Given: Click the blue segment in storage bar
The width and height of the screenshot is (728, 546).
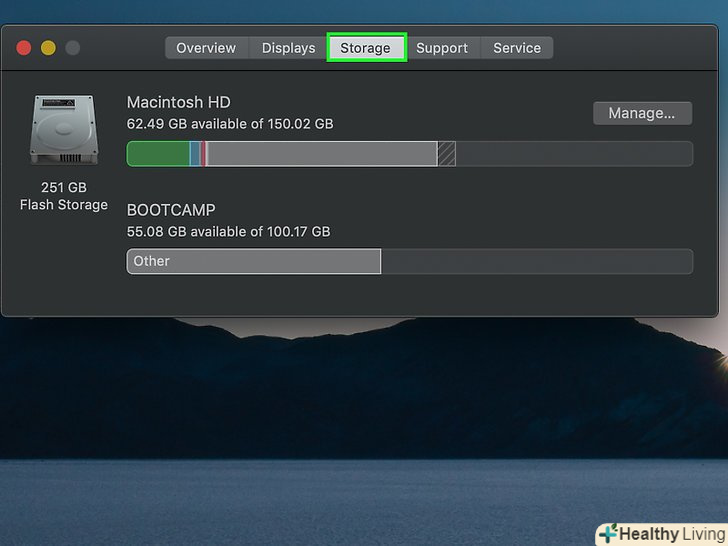Looking at the screenshot, I should 195,154.
